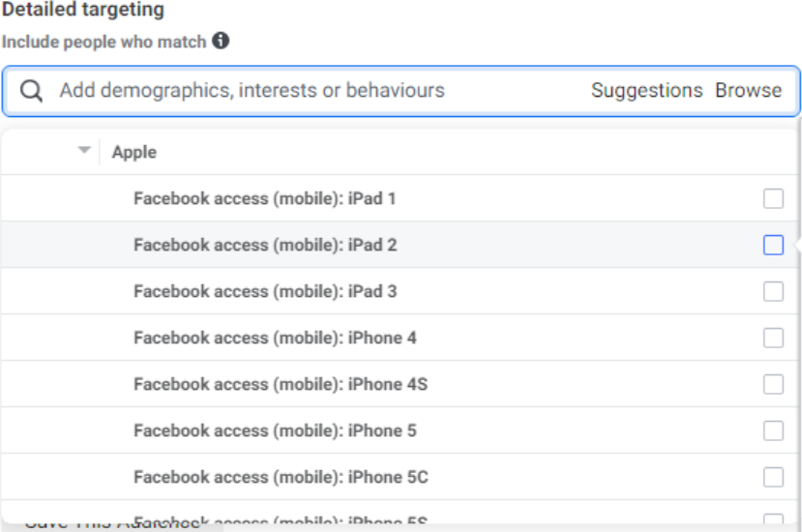Check the iPad 3 box
802x532 pixels.
773,291
